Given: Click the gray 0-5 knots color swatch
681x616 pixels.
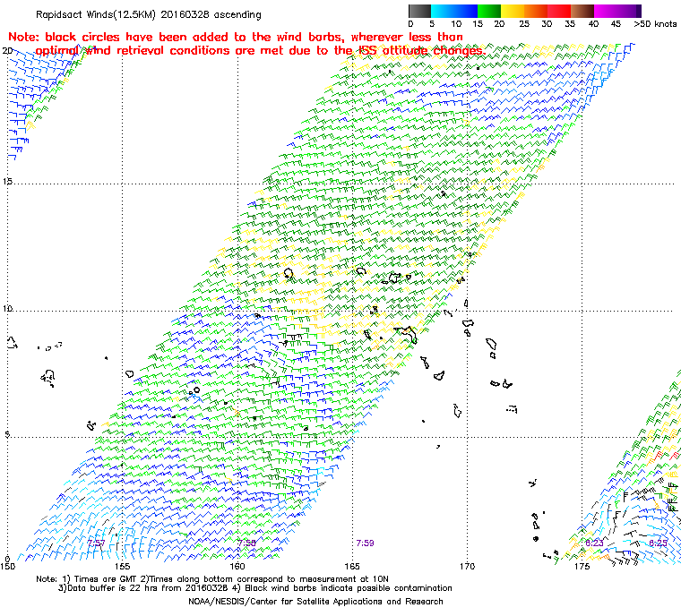Looking at the screenshot, I should (420, 12).
